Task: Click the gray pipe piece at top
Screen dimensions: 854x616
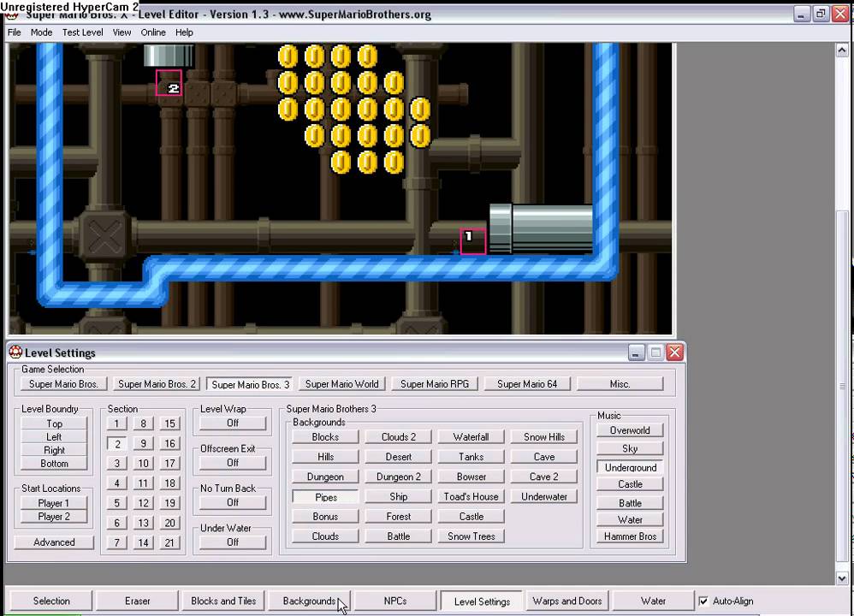Action: [169, 56]
